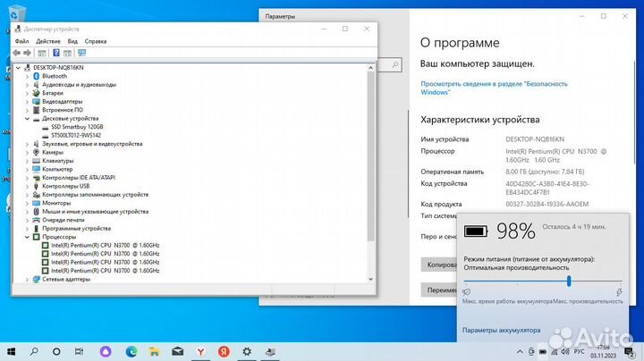Toggle the console tree toolbar icon
The image size is (644, 361).
pos(42,53)
